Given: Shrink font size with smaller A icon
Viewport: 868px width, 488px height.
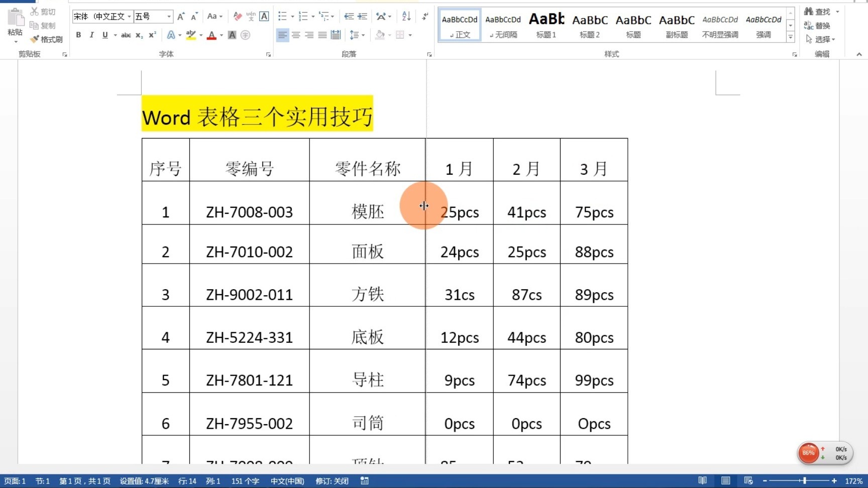Looking at the screenshot, I should coord(194,17).
